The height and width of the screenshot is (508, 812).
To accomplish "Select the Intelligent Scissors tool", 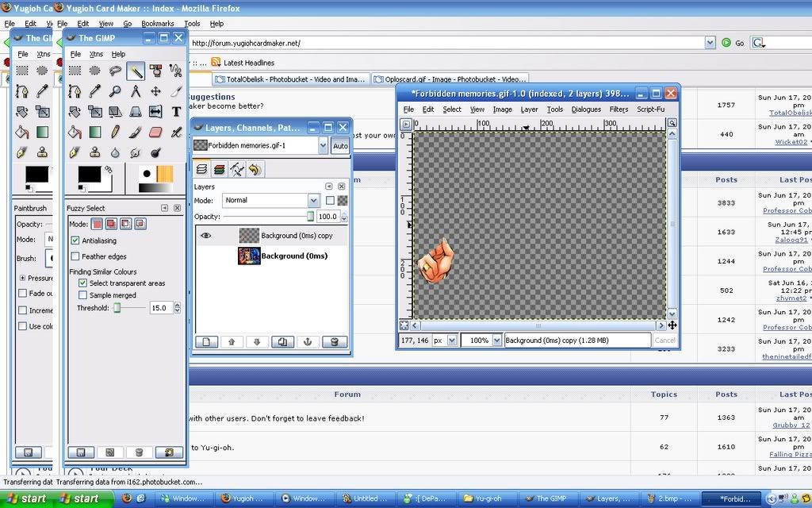I will 176,71.
